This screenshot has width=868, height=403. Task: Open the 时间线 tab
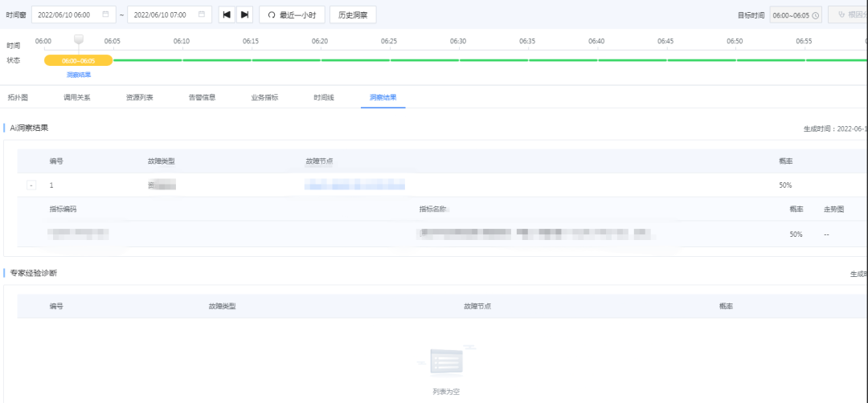click(x=324, y=97)
